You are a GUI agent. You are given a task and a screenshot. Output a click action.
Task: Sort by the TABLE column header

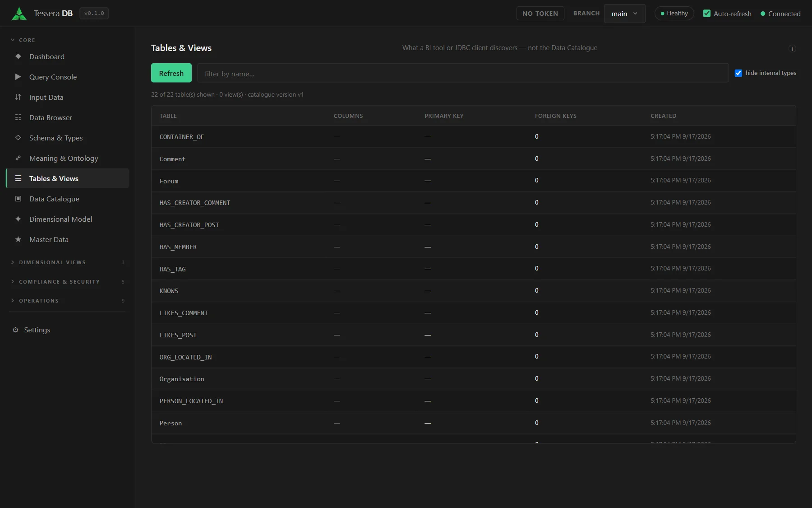click(168, 116)
